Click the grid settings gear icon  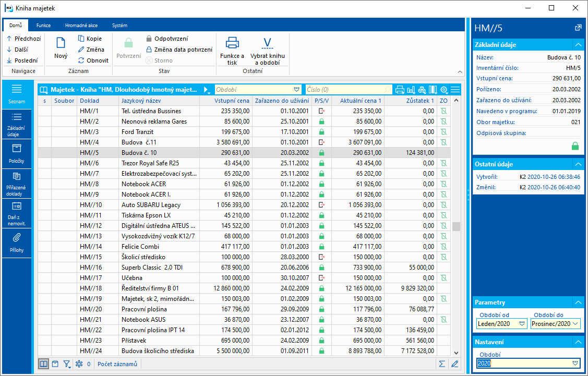click(x=444, y=90)
